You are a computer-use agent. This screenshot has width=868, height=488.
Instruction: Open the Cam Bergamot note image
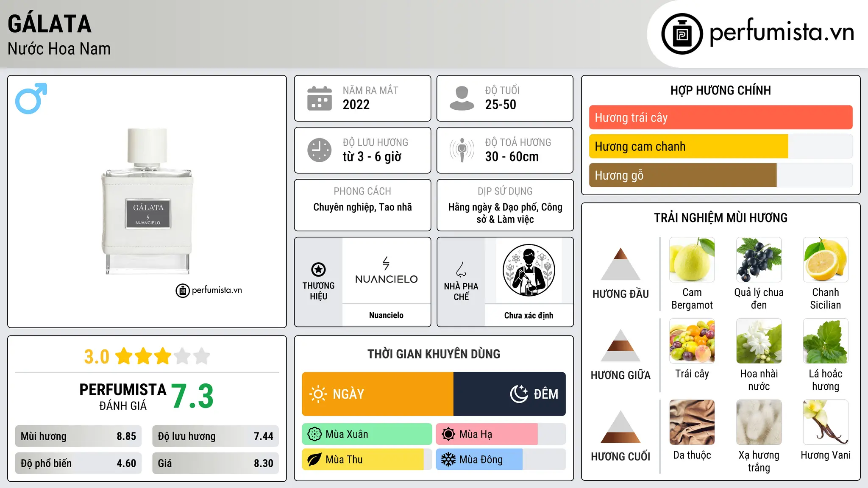coord(692,260)
